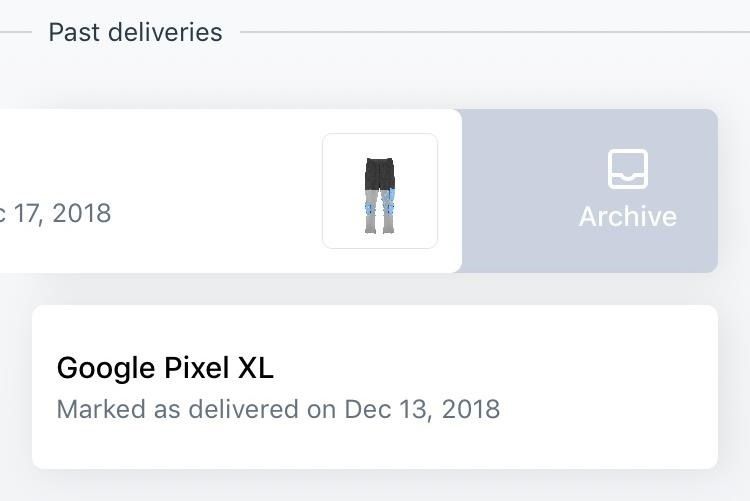The width and height of the screenshot is (750, 501).
Task: Click 'Dec 13, 2018' in delivered status
Action: [x=422, y=409]
